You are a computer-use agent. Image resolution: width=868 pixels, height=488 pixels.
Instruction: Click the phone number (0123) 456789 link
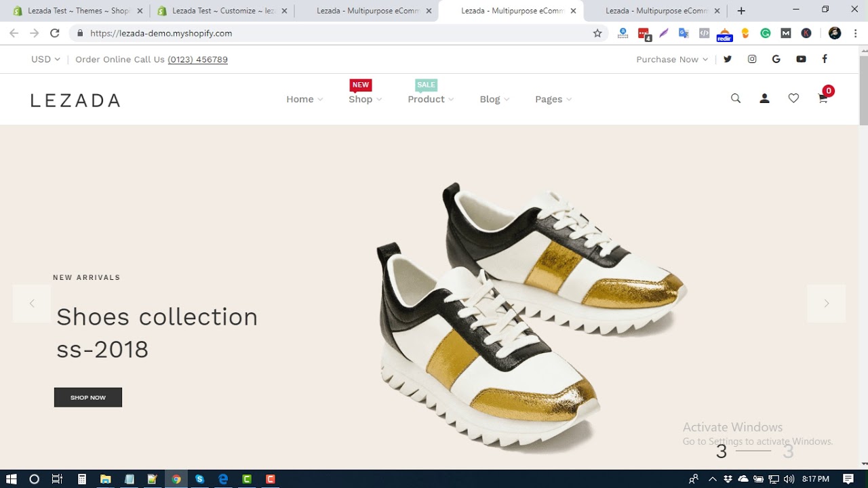pyautogui.click(x=197, y=59)
